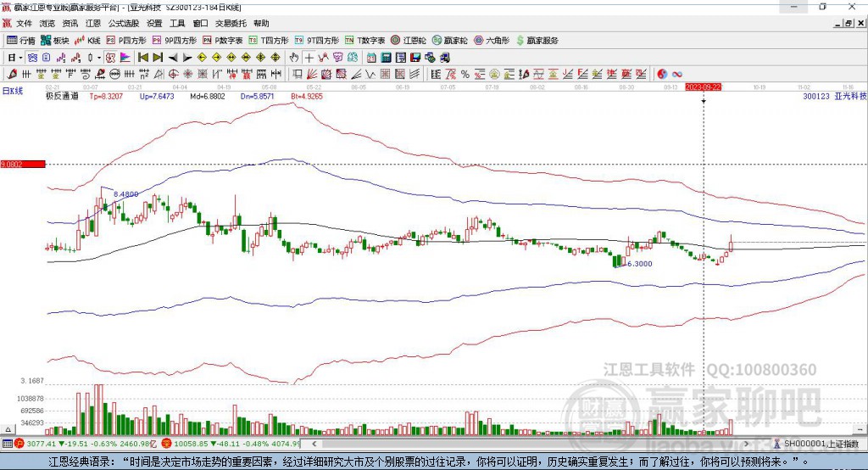Viewport: 868px width, 470px height.
Task: Launch the 江恩轮 Gann wheel
Action: [x=409, y=41]
